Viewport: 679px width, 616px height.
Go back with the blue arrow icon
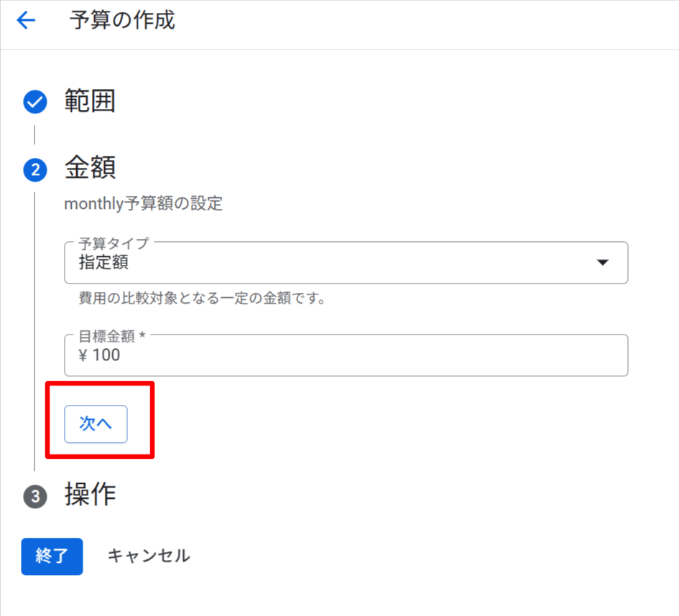[26, 20]
